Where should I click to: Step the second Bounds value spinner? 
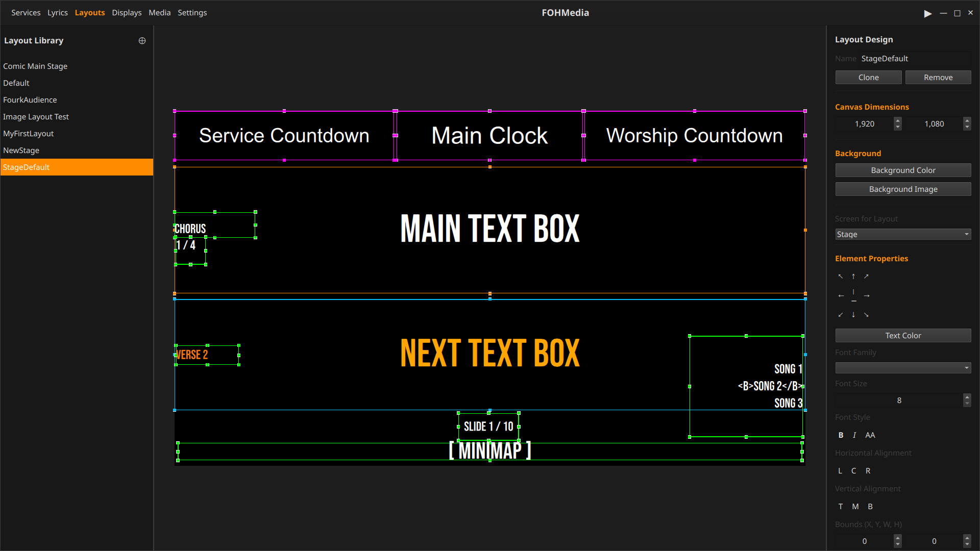967,541
